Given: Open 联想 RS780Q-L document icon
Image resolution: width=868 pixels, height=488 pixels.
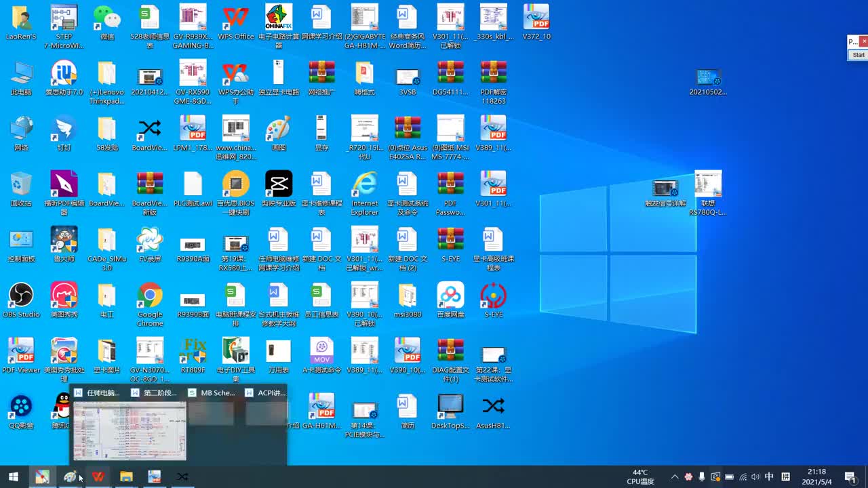Looking at the screenshot, I should click(708, 194).
